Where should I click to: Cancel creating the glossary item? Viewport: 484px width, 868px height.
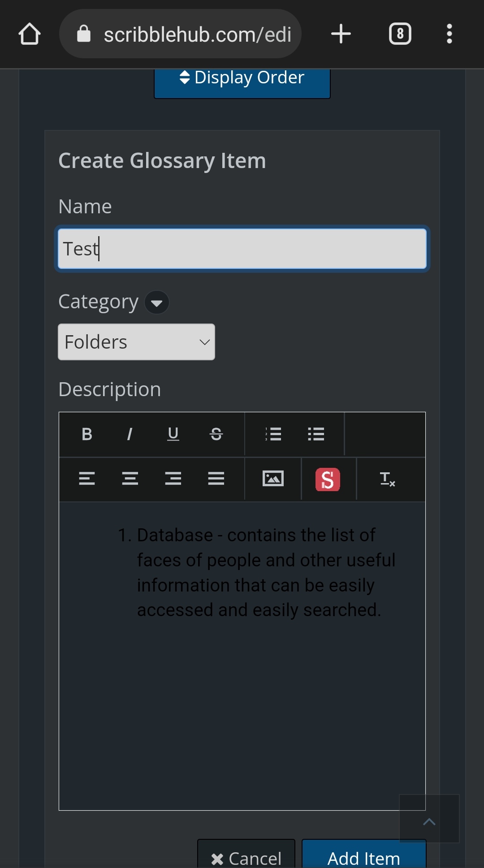[x=246, y=857]
